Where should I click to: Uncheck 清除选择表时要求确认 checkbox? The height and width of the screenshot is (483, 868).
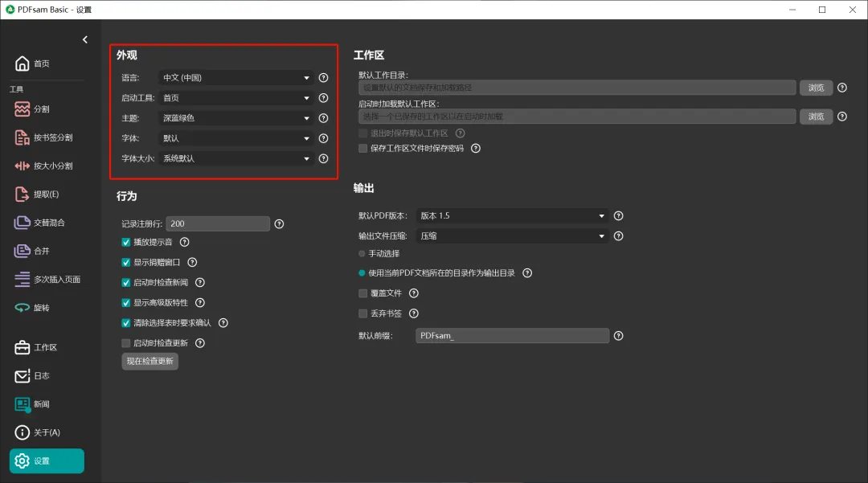point(126,323)
